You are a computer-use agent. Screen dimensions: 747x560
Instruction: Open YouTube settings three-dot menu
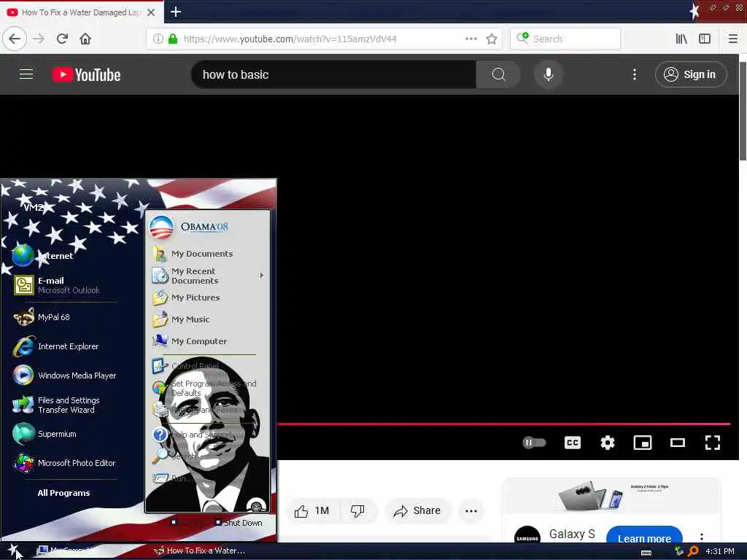[634, 74]
